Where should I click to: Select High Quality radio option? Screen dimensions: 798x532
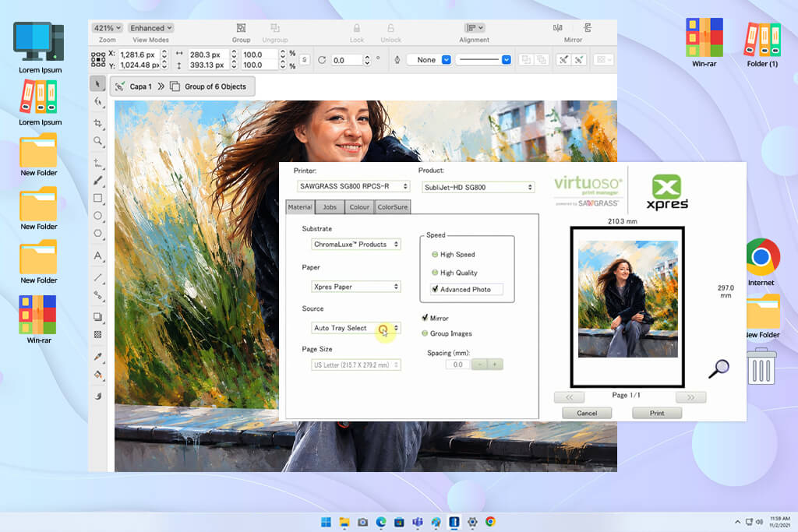coord(435,273)
